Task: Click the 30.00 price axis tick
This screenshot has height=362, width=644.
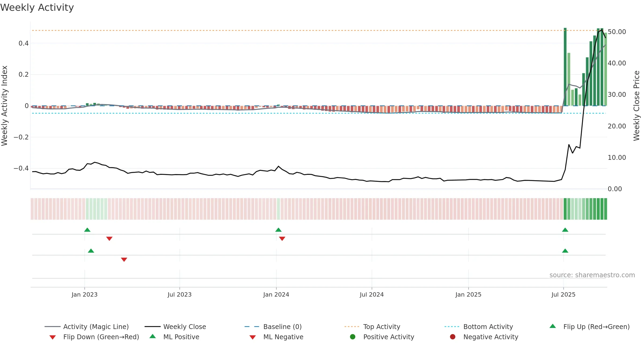Action: click(x=617, y=94)
